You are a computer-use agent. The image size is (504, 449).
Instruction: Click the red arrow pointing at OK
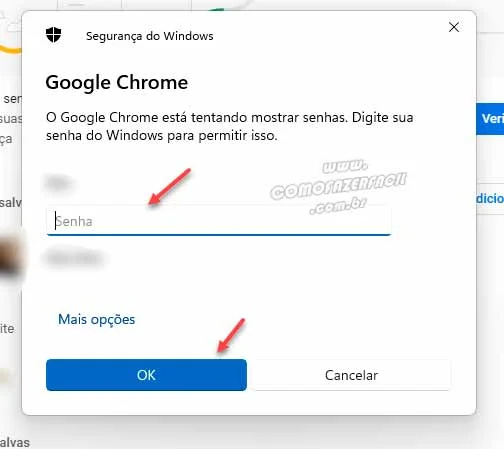[231, 335]
